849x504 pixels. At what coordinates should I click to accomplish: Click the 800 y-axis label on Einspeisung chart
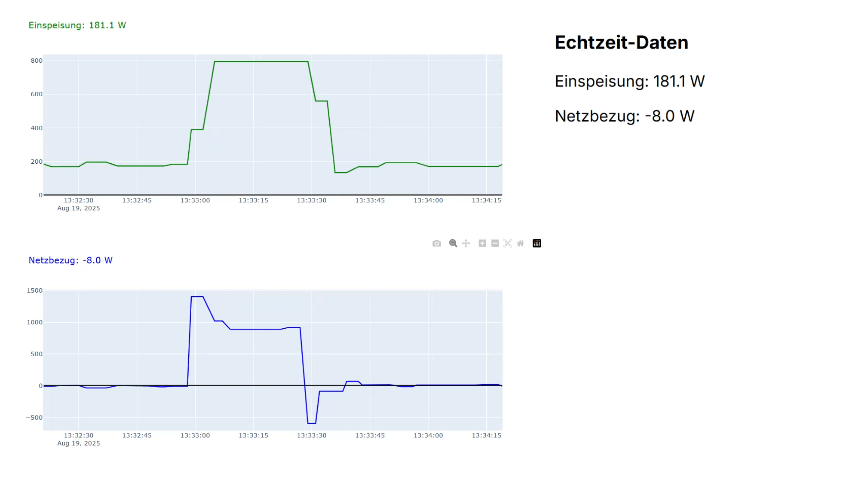[x=37, y=61]
